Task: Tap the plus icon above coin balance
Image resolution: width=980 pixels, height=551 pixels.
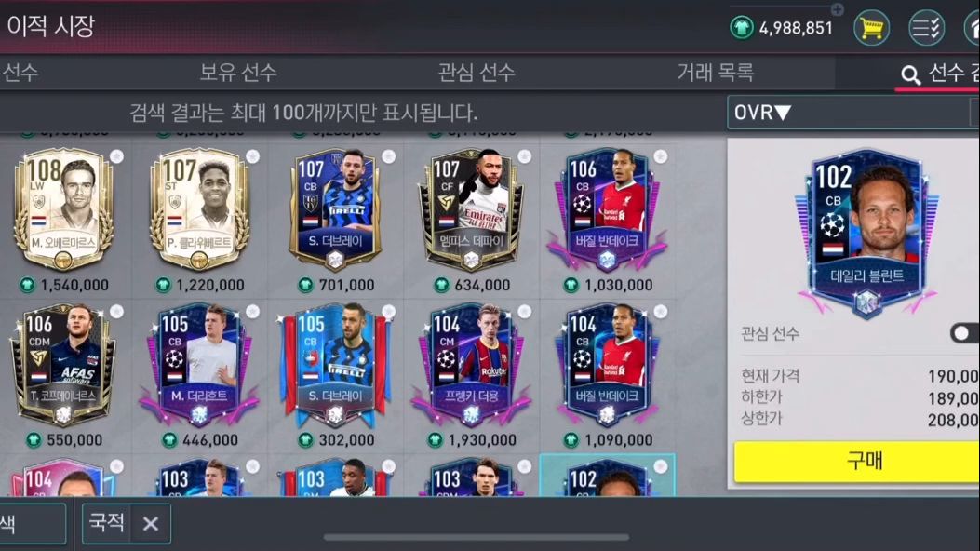Action: (837, 8)
